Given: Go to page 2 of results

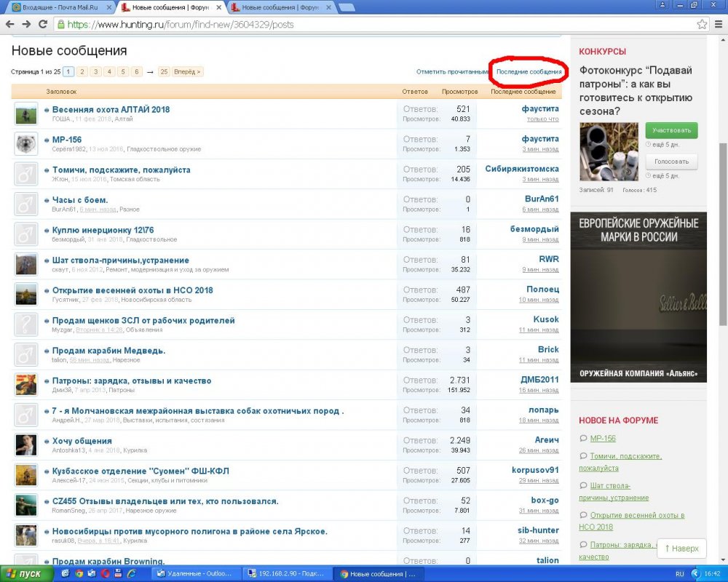Looking at the screenshot, I should pos(82,72).
